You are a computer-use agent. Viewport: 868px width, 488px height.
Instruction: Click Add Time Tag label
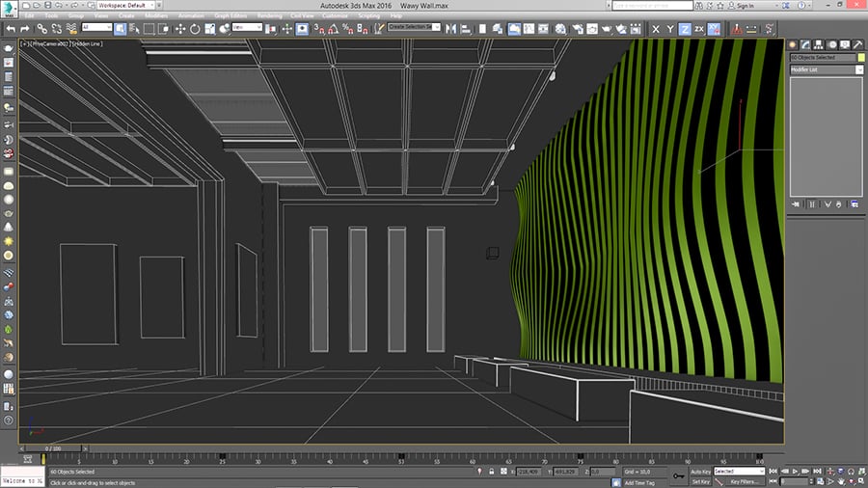coord(639,483)
